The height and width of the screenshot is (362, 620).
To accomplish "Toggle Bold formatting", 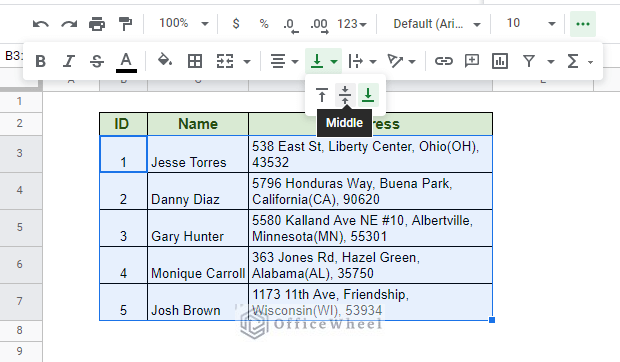I will (40, 61).
